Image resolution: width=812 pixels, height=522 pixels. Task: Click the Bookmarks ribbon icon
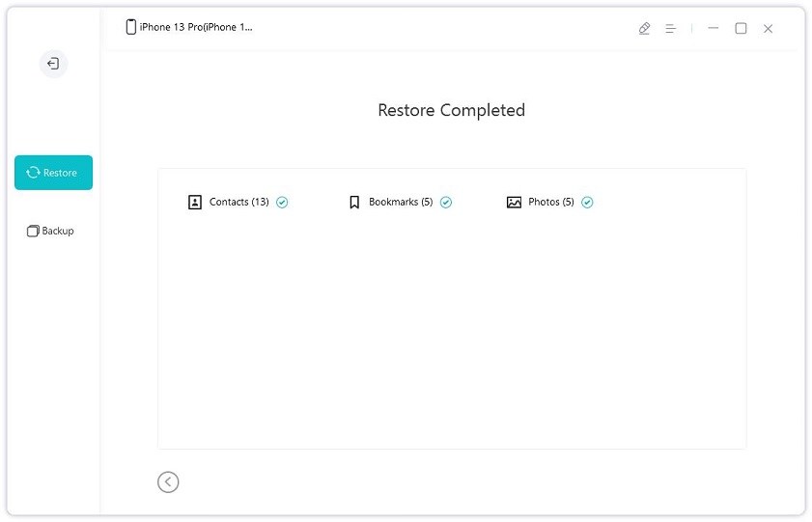click(x=354, y=202)
